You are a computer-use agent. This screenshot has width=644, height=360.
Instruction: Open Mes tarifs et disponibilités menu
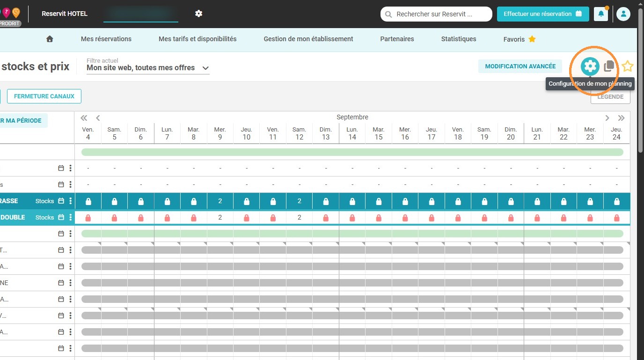pos(198,39)
